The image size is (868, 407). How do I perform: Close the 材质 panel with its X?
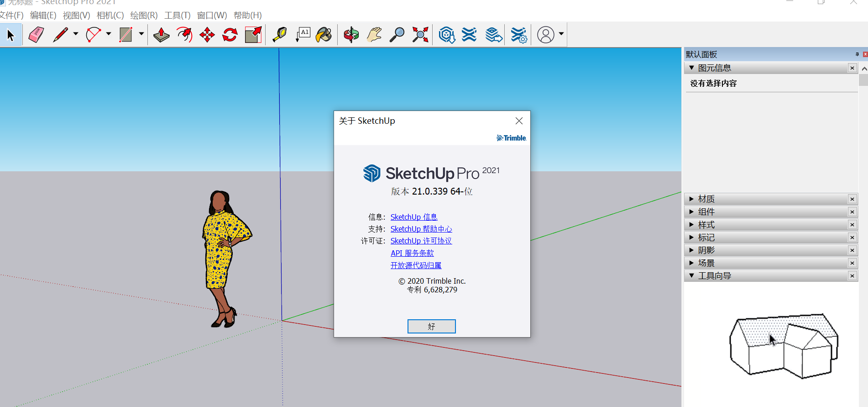coord(852,199)
